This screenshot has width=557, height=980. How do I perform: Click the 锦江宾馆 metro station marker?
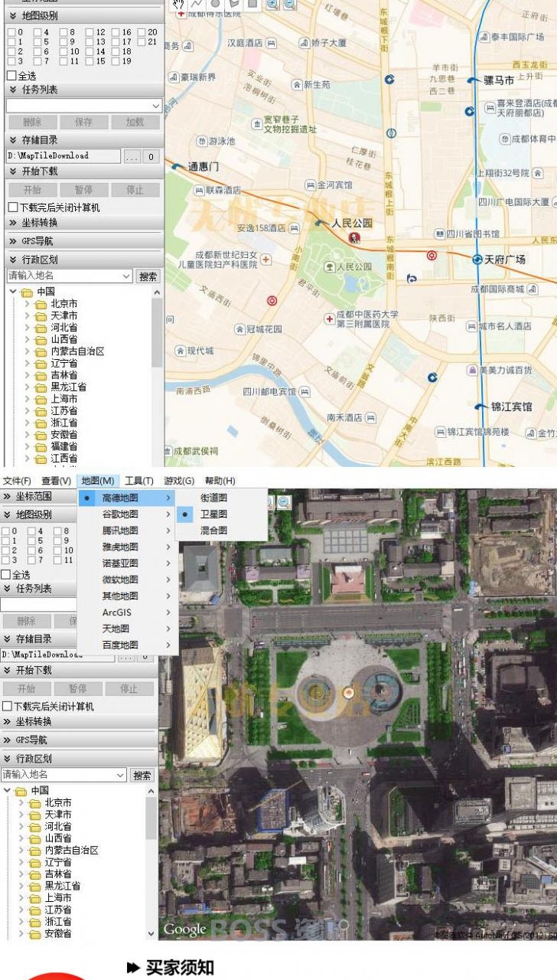tap(480, 406)
